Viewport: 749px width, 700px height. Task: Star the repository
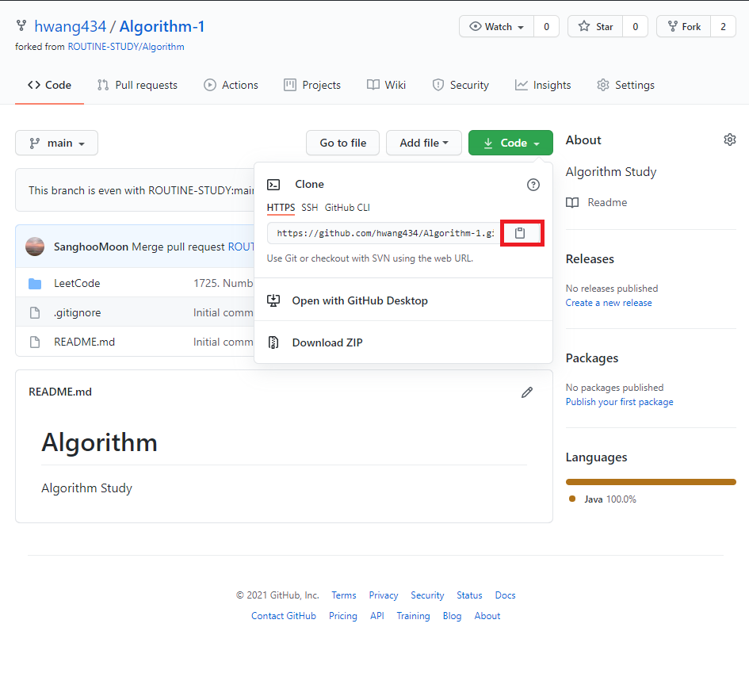point(595,26)
